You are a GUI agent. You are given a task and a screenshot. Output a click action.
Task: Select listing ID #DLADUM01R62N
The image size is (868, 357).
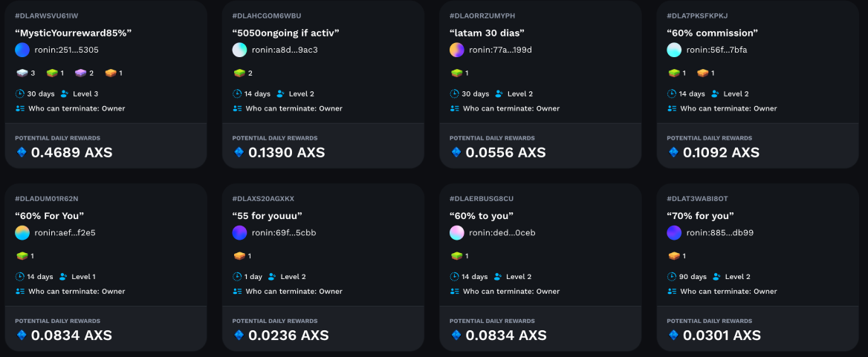point(42,198)
